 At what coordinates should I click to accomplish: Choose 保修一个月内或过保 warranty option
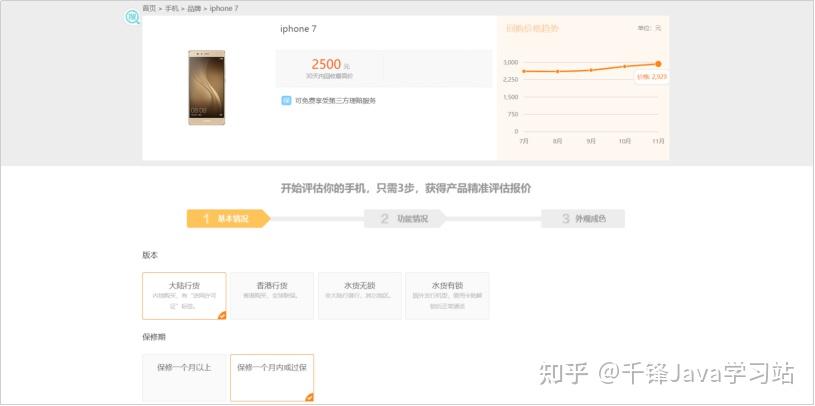[272, 378]
